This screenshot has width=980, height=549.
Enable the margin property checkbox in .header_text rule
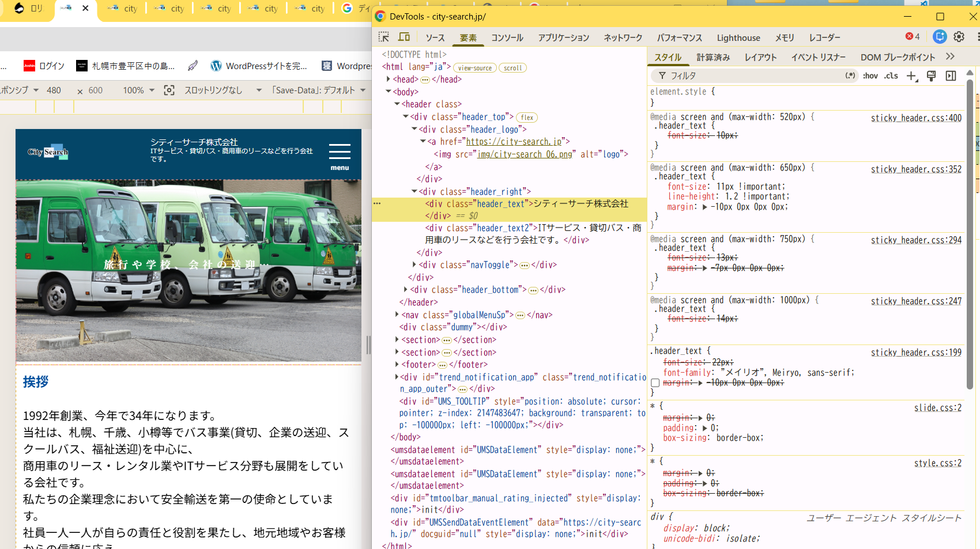click(x=655, y=383)
